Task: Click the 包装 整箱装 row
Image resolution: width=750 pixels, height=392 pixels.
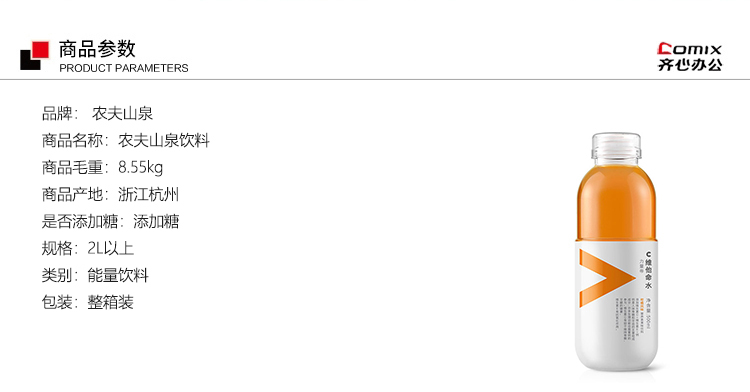Action: (x=88, y=302)
